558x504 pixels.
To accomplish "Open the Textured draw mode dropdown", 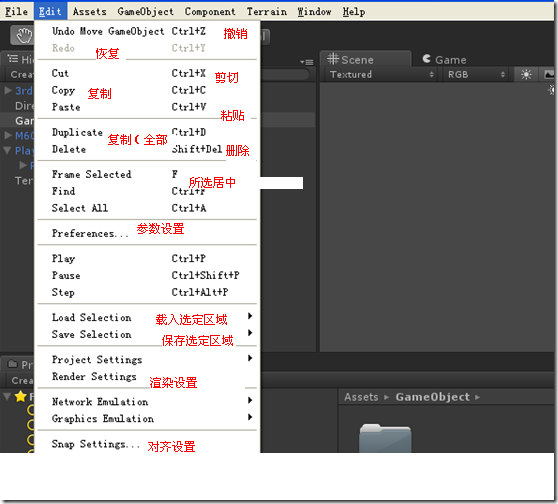I will pyautogui.click(x=381, y=74).
